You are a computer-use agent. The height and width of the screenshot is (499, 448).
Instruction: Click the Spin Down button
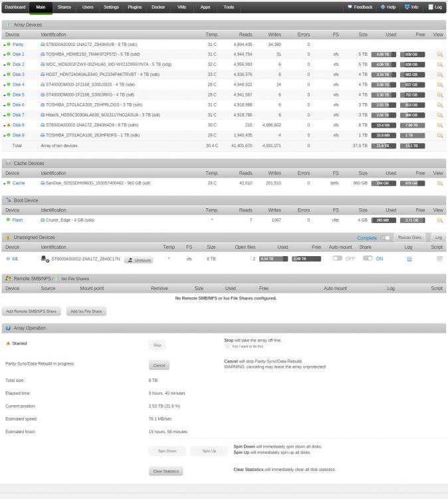168,451
